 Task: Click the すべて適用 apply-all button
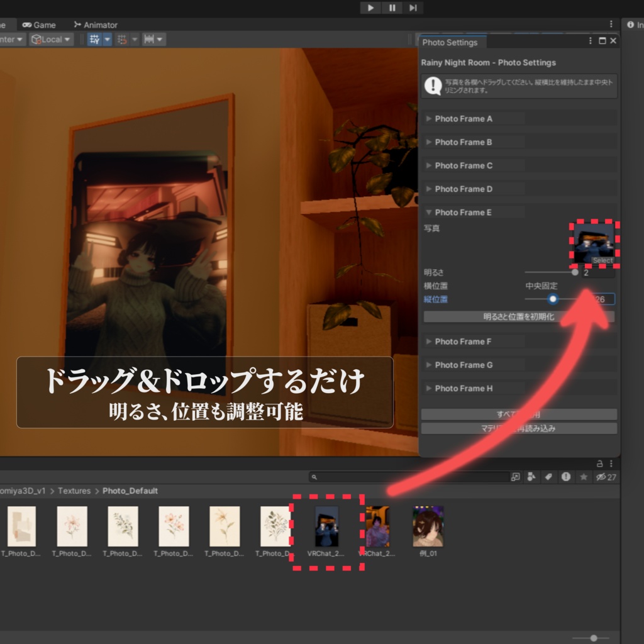coord(519,414)
